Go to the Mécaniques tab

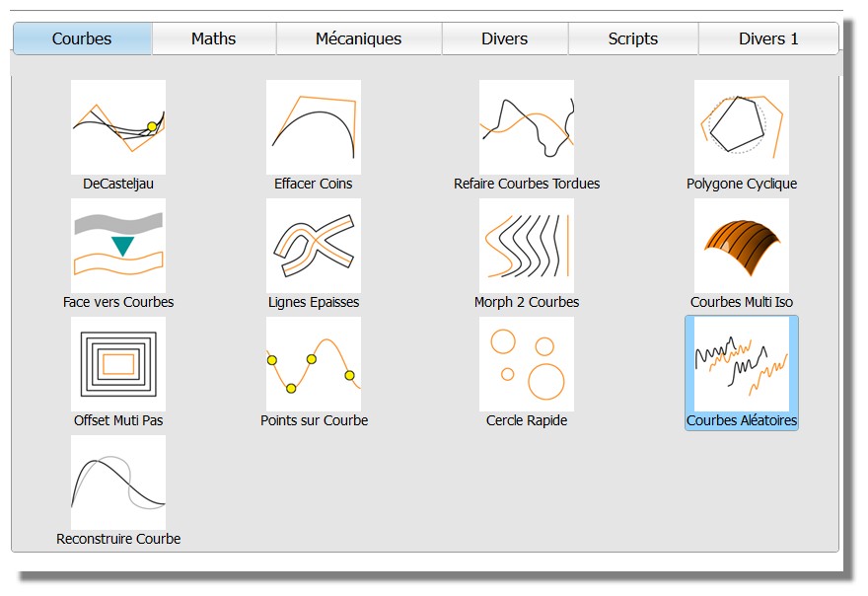point(359,38)
